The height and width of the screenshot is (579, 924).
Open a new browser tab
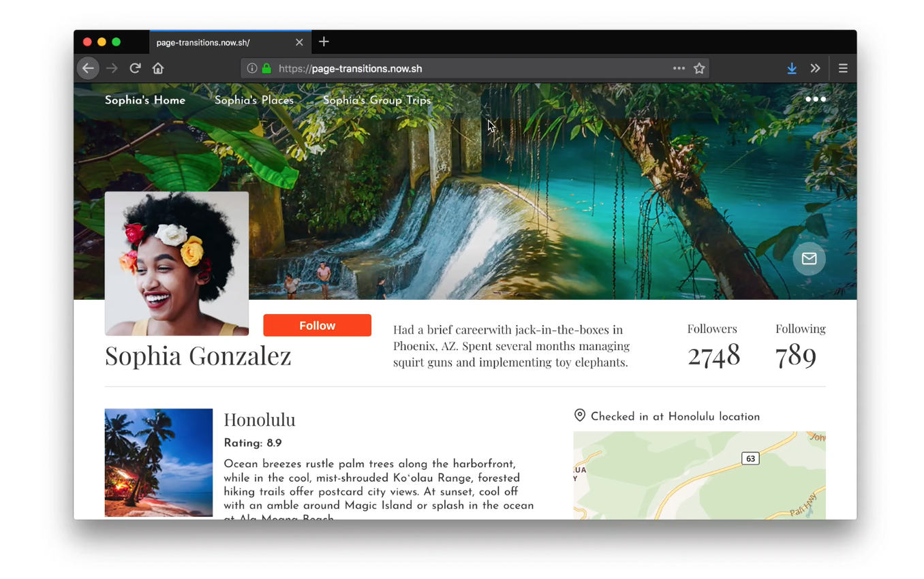point(324,42)
